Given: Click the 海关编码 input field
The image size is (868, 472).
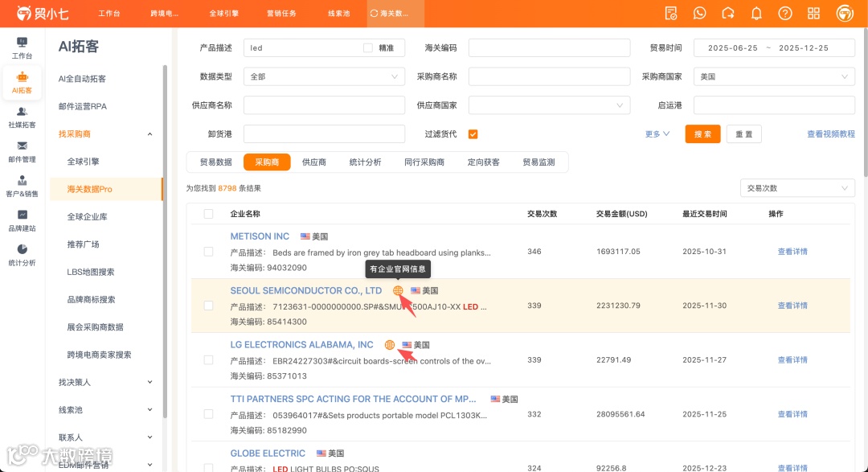Looking at the screenshot, I should [x=549, y=48].
